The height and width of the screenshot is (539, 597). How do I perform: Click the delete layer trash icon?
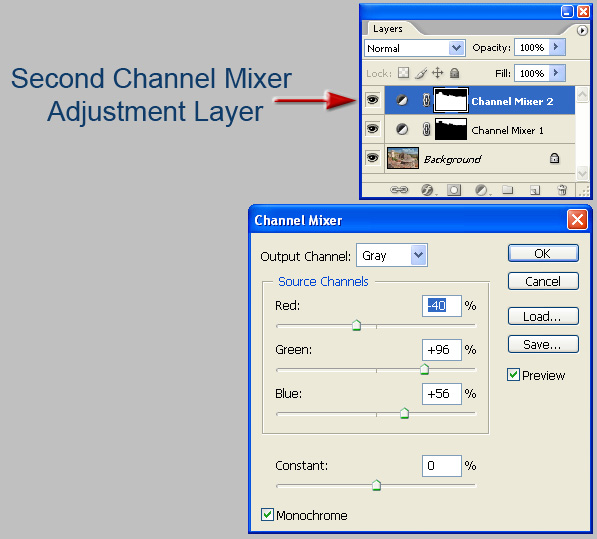point(562,190)
